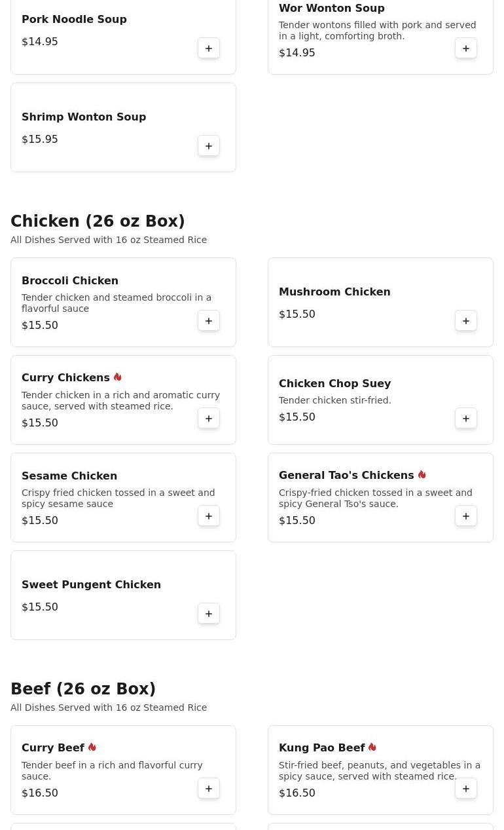Open Mushroom Chicken item details

pyautogui.click(x=334, y=292)
